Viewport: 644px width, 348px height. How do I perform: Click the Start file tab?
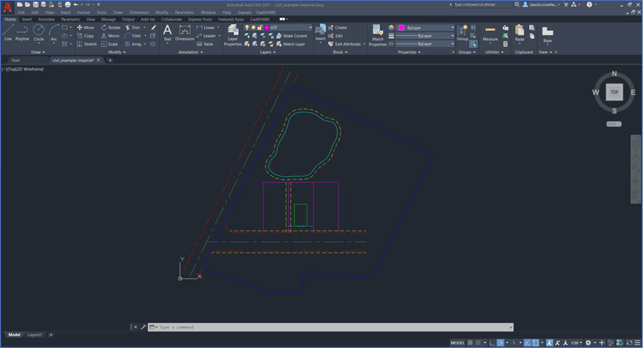pyautogui.click(x=15, y=60)
